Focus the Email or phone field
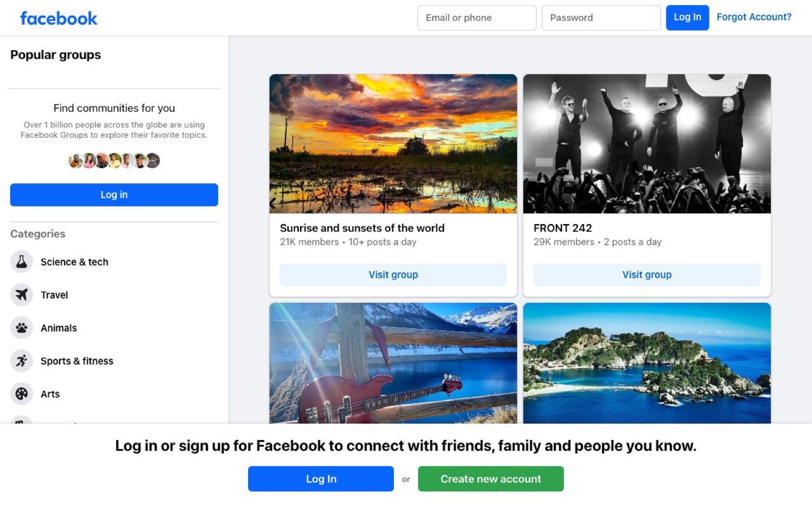The image size is (812, 508). [477, 18]
